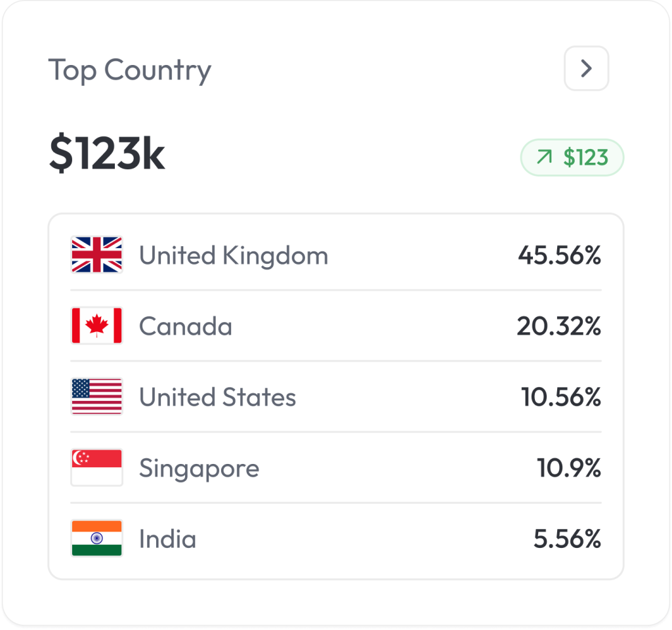
Task: Click the India flag icon
Action: pyautogui.click(x=96, y=539)
